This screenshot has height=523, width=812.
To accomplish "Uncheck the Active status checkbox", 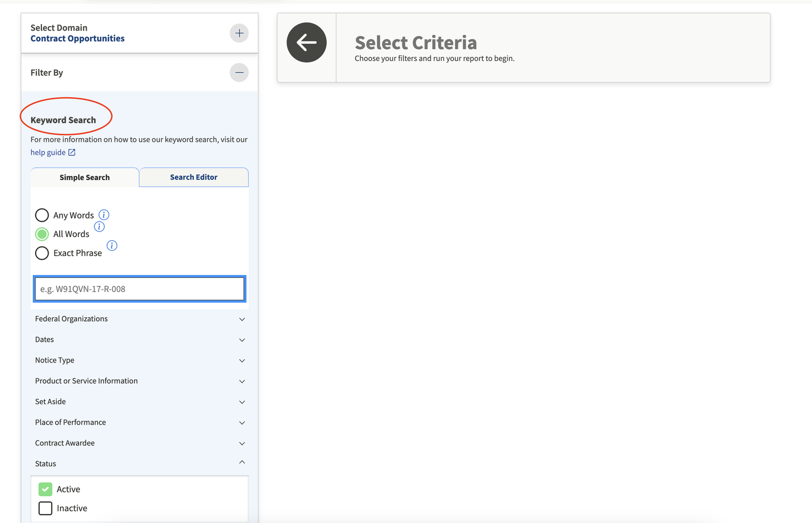I will click(46, 489).
